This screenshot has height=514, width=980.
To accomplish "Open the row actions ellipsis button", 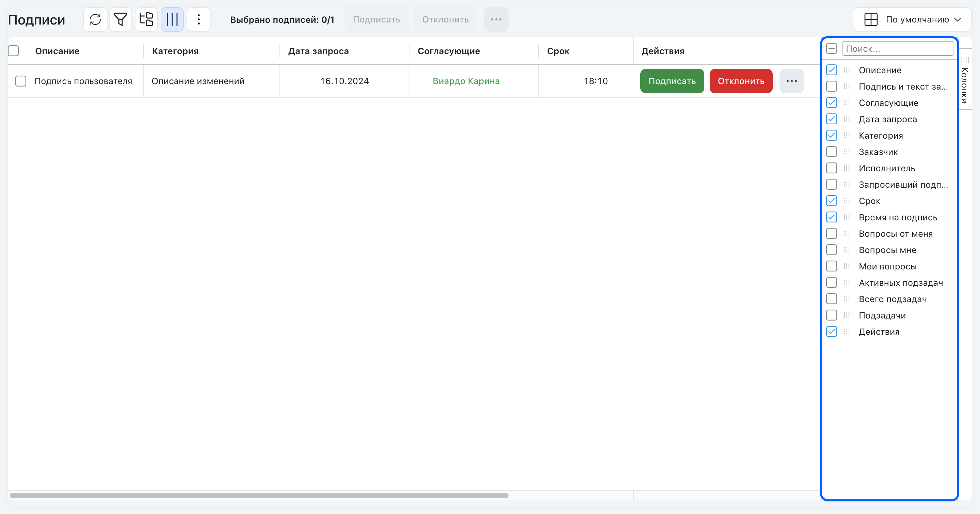I will (792, 81).
